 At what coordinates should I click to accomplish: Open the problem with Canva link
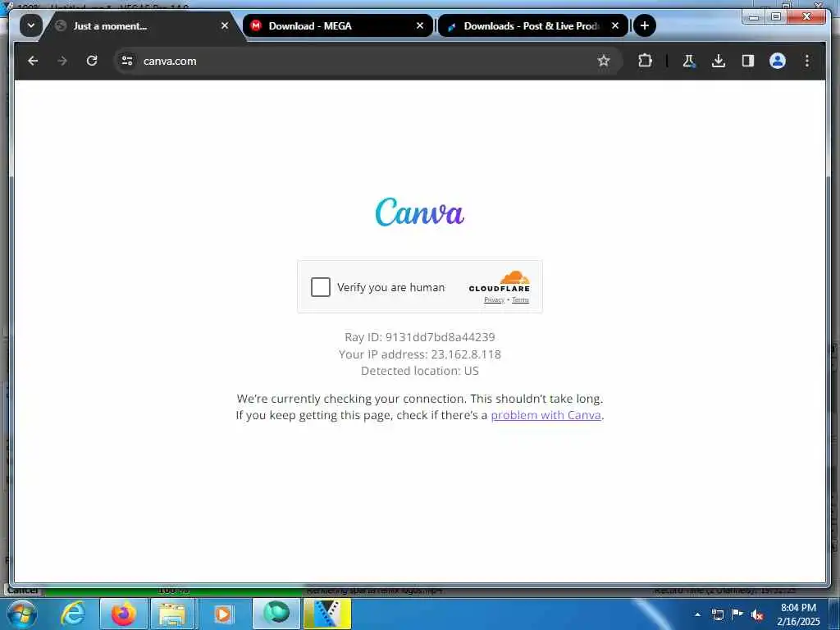pyautogui.click(x=546, y=415)
